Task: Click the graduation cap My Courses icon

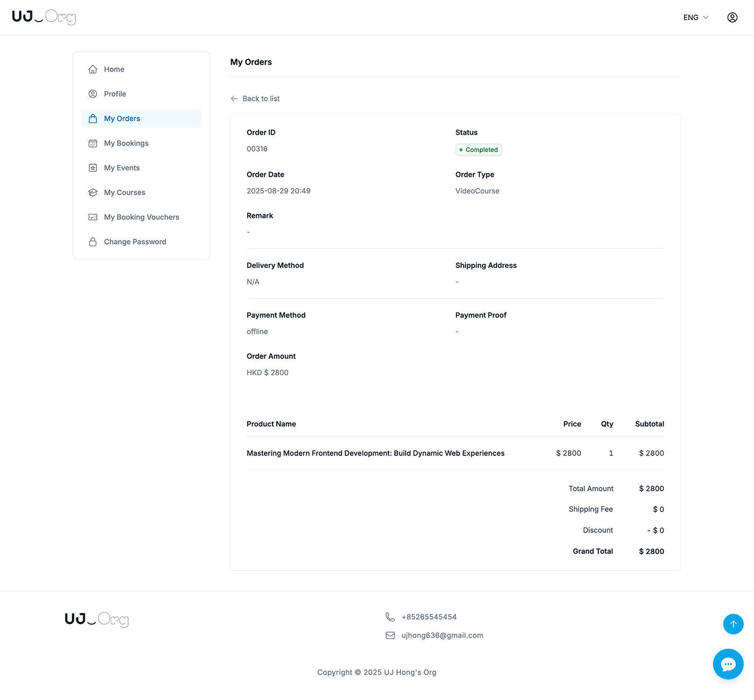Action: click(x=93, y=192)
